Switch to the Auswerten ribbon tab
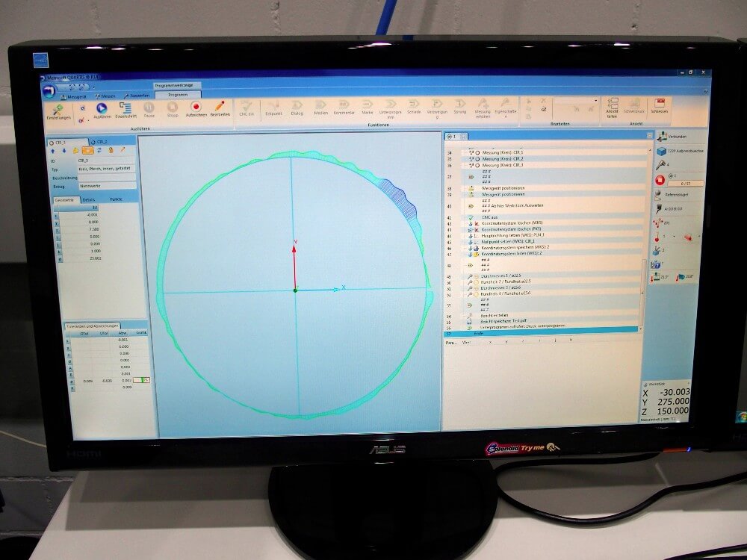 (137, 96)
